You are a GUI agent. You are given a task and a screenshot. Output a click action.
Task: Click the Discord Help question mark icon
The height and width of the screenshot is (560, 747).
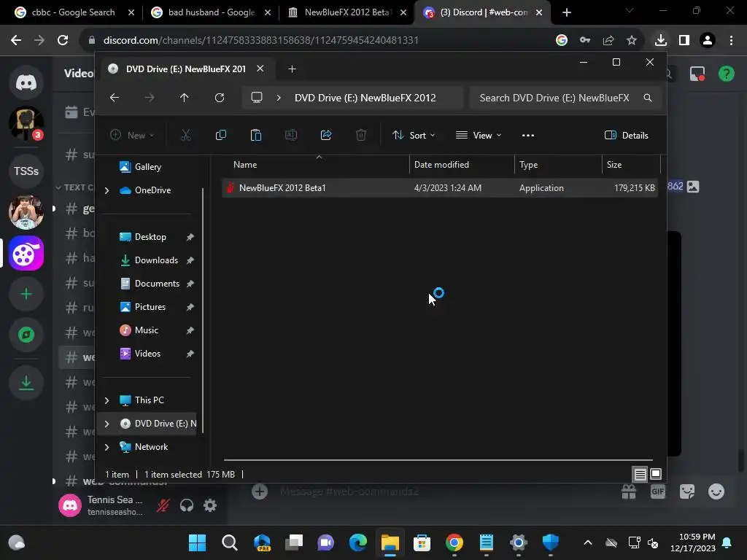coord(726,74)
